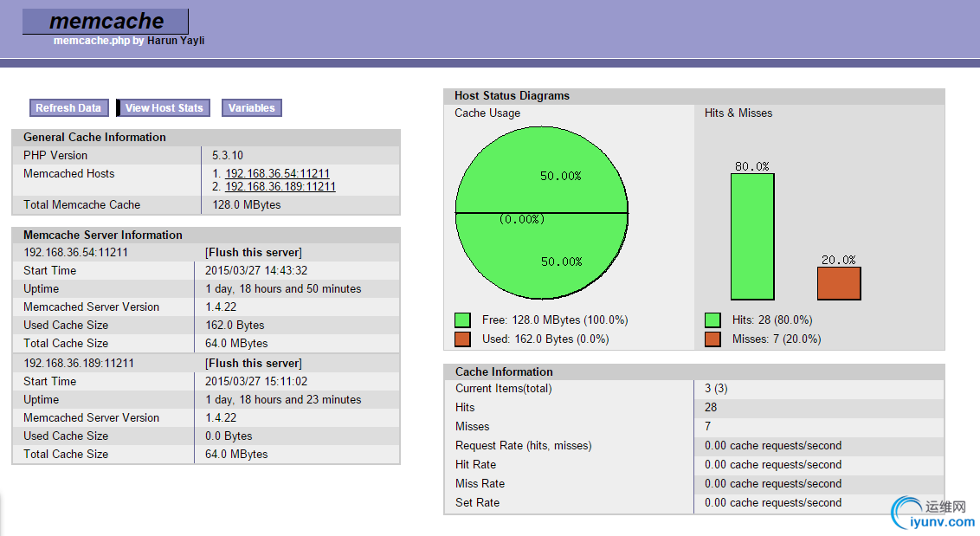Click the green Free legend swatch

(x=462, y=320)
